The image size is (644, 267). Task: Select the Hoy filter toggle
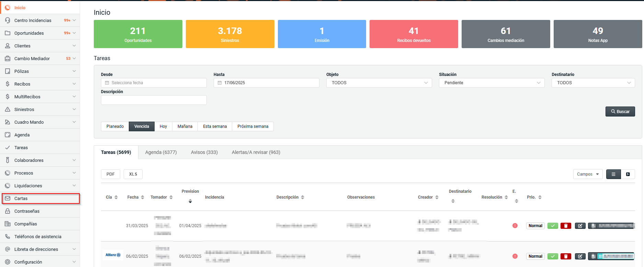pyautogui.click(x=163, y=126)
